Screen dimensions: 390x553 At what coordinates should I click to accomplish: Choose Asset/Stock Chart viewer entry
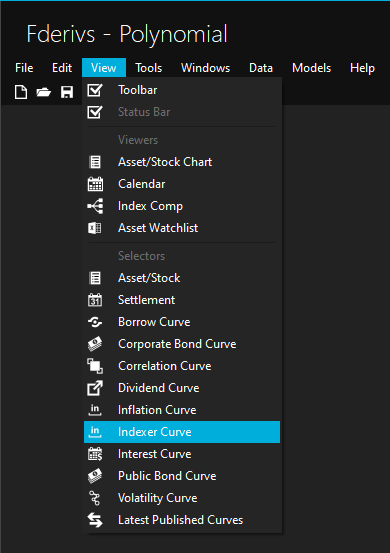(x=182, y=162)
